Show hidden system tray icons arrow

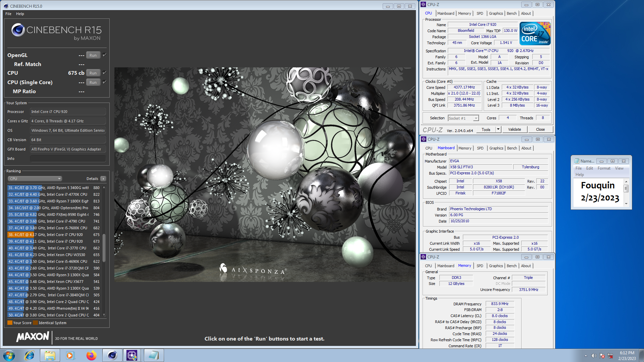pyautogui.click(x=586, y=356)
